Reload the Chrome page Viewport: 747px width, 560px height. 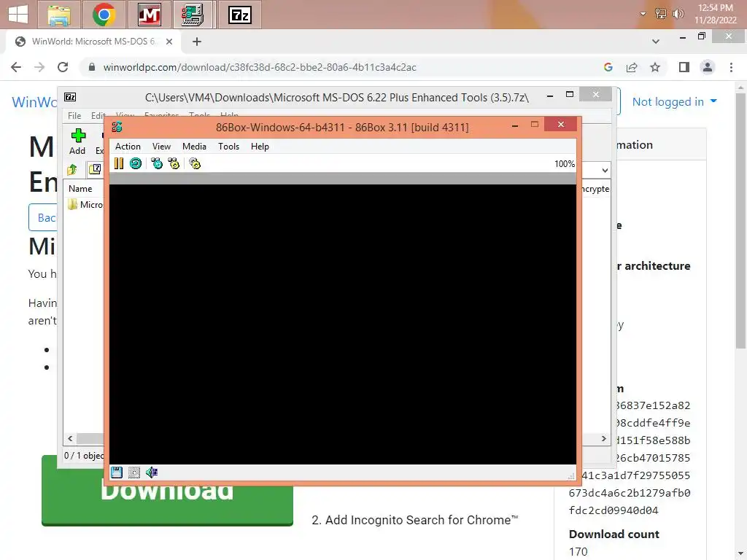63,67
